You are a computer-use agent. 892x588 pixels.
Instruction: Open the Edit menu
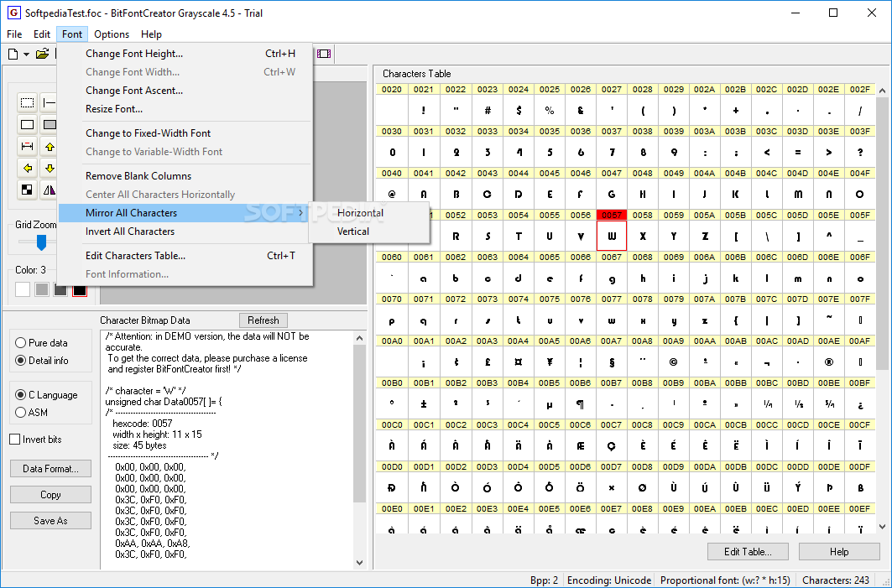pyautogui.click(x=41, y=34)
